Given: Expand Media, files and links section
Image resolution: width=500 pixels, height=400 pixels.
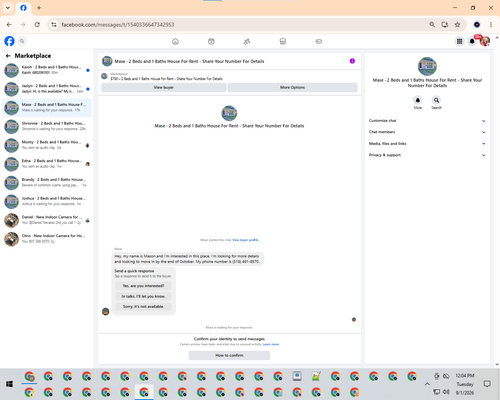Looking at the screenshot, I should tap(427, 144).
